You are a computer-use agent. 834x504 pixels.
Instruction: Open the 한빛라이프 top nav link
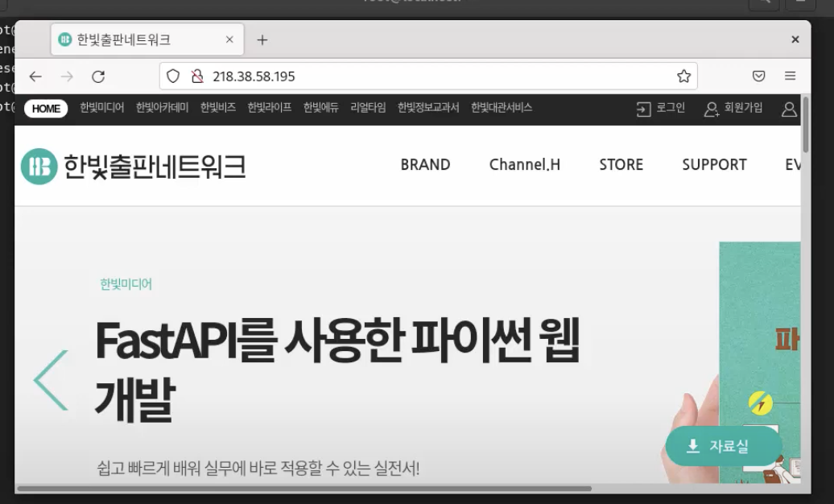270,108
